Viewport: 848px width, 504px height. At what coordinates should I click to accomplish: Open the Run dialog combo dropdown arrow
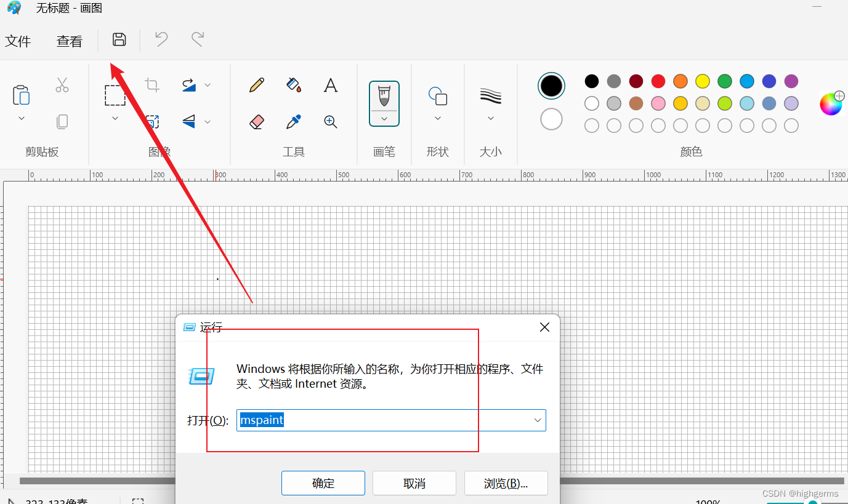pyautogui.click(x=538, y=420)
